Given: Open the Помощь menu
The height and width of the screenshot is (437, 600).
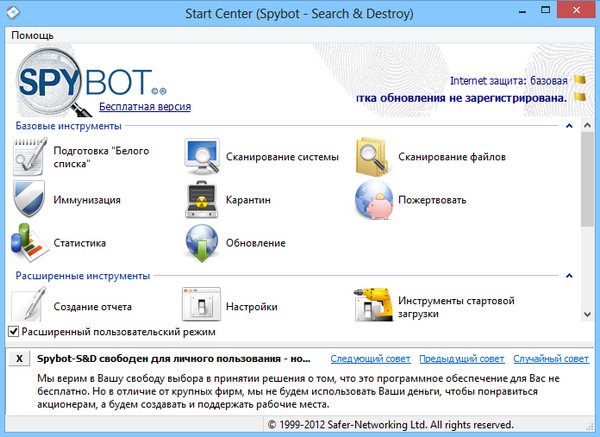Looking at the screenshot, I should [x=33, y=35].
